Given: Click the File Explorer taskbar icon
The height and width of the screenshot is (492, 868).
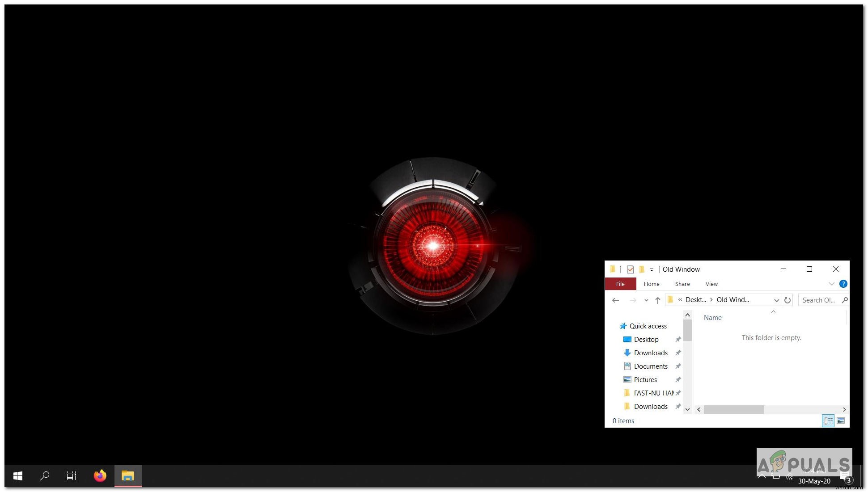Looking at the screenshot, I should (127, 476).
